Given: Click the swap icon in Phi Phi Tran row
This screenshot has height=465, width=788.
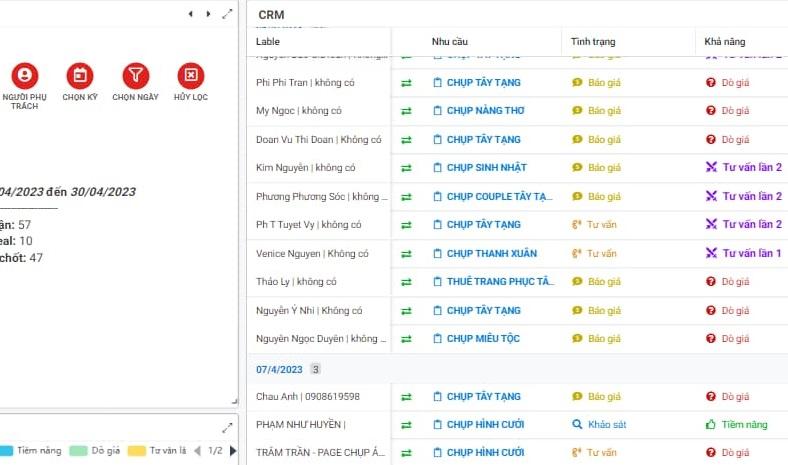Looking at the screenshot, I should pyautogui.click(x=406, y=83).
